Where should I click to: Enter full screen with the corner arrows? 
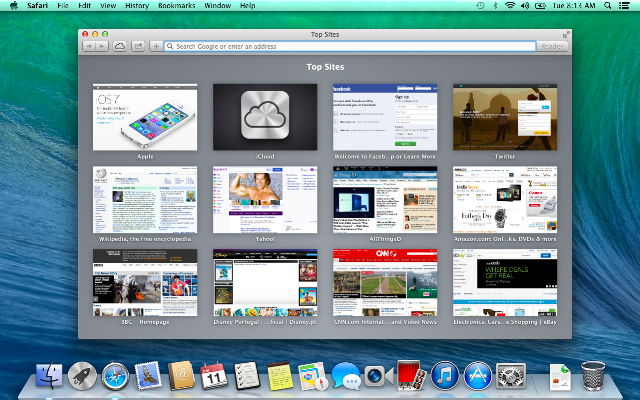tap(565, 35)
